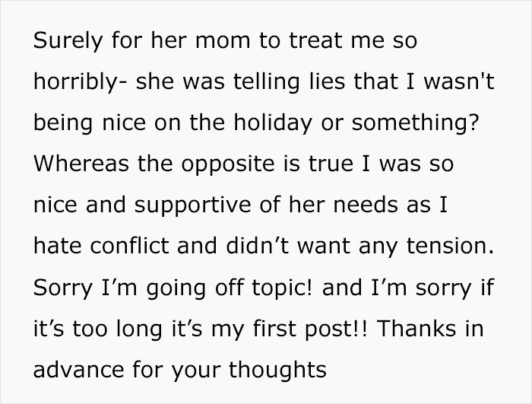Click the word "post!!" in the eighth line

(336, 329)
